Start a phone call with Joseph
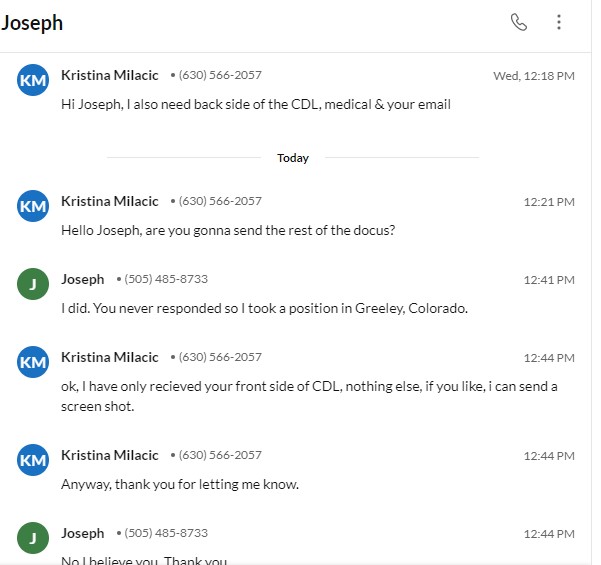This screenshot has height=565, width=601. click(518, 23)
